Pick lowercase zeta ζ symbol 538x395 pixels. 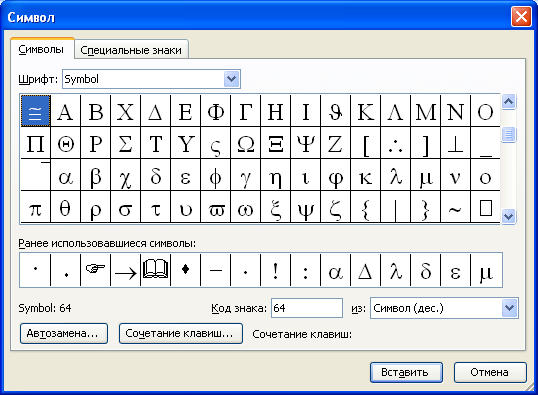pos(336,207)
